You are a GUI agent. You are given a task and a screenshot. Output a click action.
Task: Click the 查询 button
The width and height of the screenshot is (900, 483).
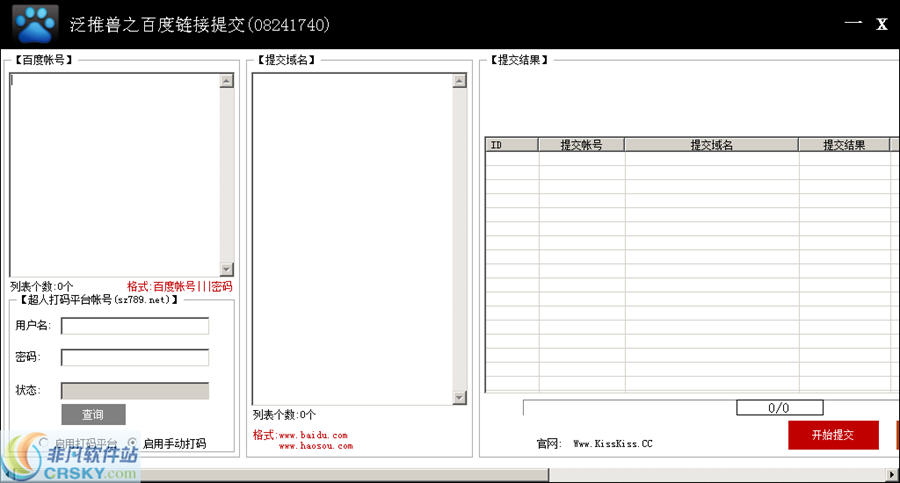point(94,414)
